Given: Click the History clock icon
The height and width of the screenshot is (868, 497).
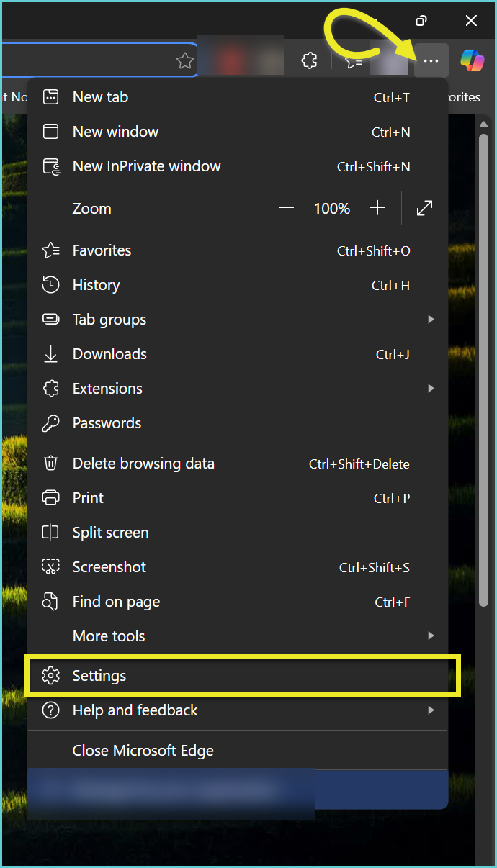Looking at the screenshot, I should click(50, 285).
